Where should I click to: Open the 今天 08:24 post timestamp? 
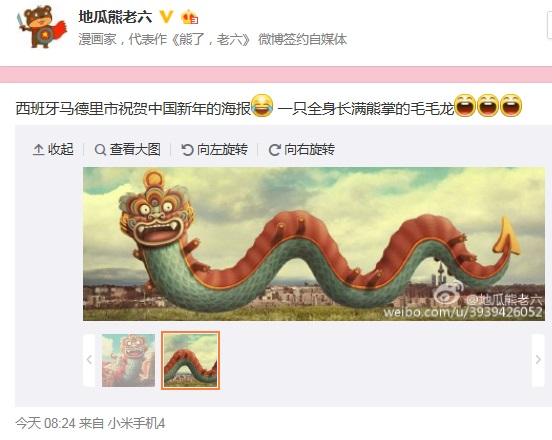pyautogui.click(x=45, y=423)
